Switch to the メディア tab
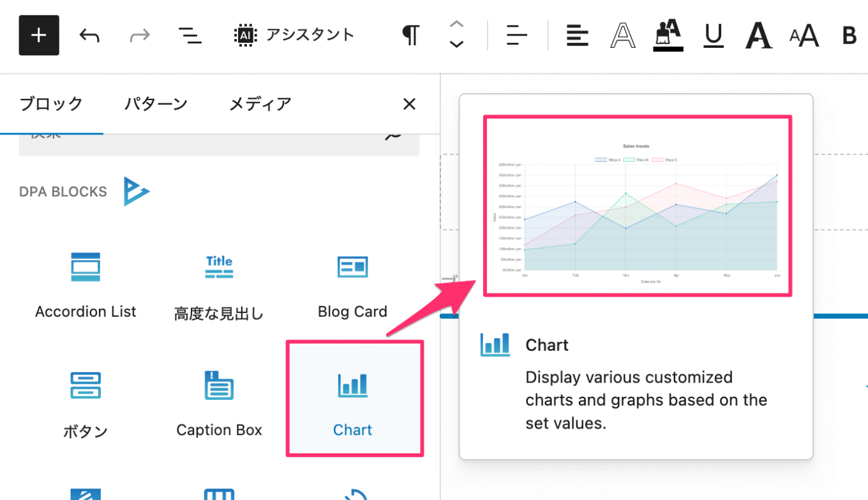Image resolution: width=868 pixels, height=500 pixels. [260, 104]
